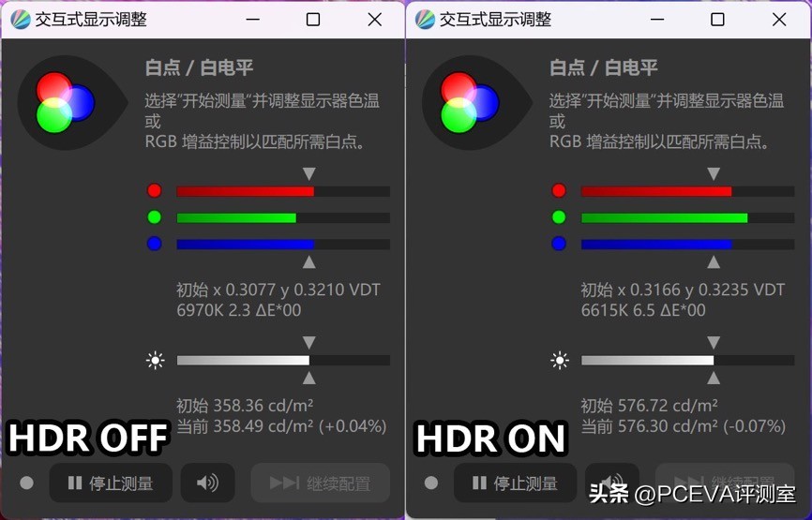Click blue dot indicator in HDR OFF window
The width and height of the screenshot is (812, 520).
155,244
